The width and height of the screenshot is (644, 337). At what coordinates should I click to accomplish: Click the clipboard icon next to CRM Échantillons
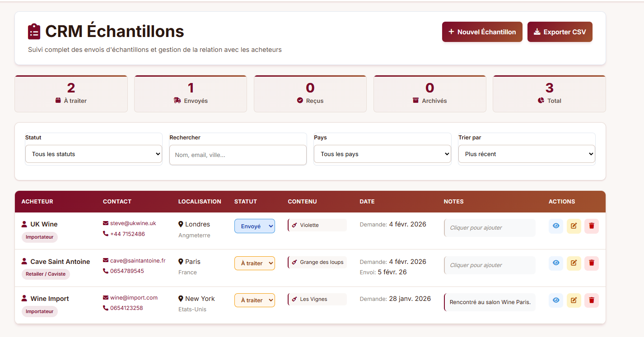(x=33, y=31)
